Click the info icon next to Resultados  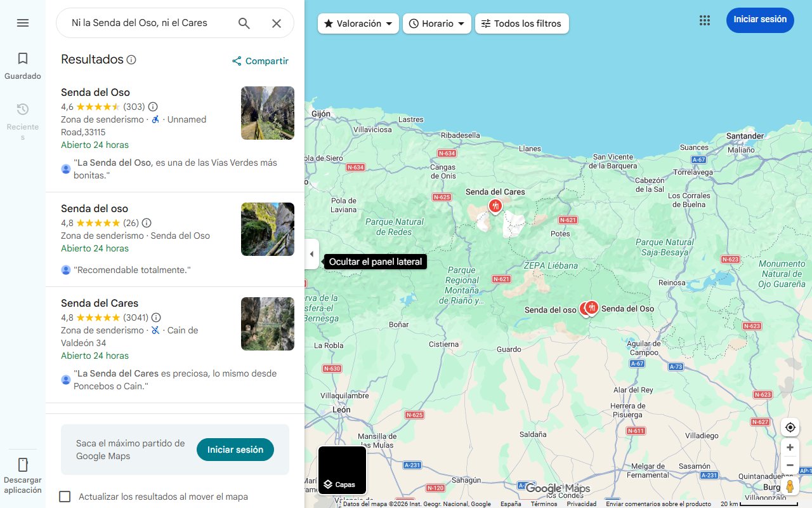132,59
